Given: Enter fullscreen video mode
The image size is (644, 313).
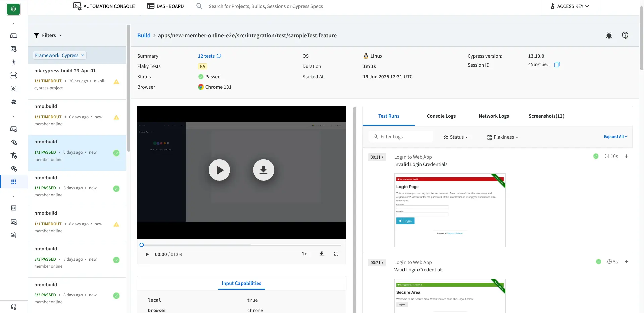Looking at the screenshot, I should pos(336,254).
